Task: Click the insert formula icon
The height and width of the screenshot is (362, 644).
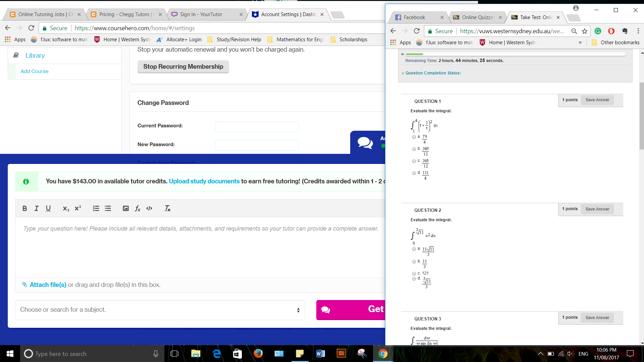Action: (138, 208)
